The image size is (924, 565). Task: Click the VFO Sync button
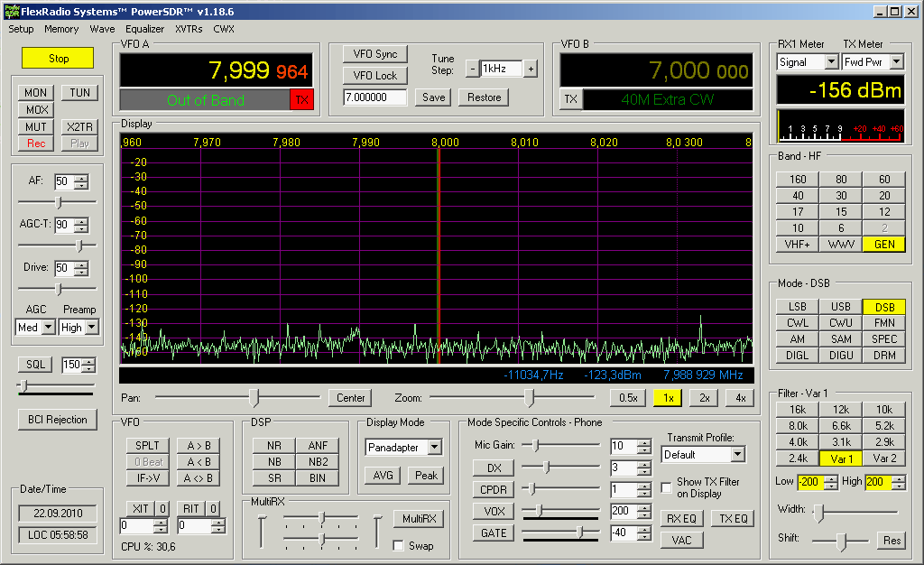point(375,54)
